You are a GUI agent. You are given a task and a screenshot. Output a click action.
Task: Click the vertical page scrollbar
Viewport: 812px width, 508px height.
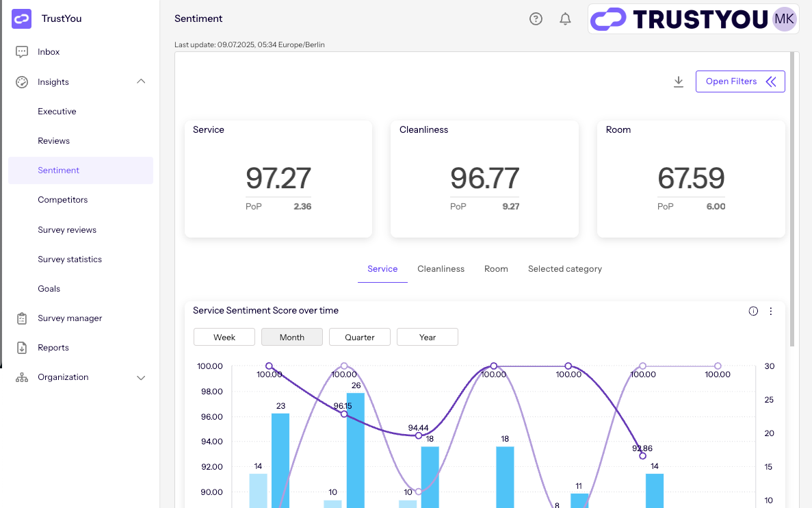tap(792, 199)
